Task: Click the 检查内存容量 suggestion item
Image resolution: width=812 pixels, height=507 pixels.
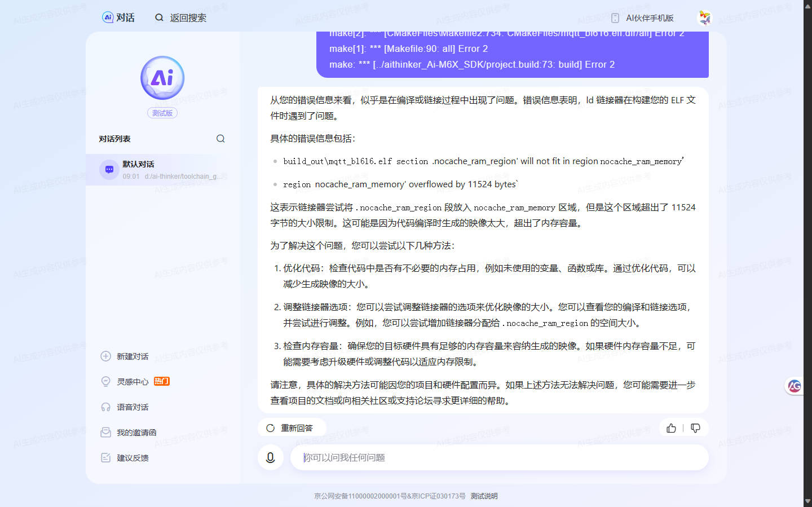Action: 489,354
